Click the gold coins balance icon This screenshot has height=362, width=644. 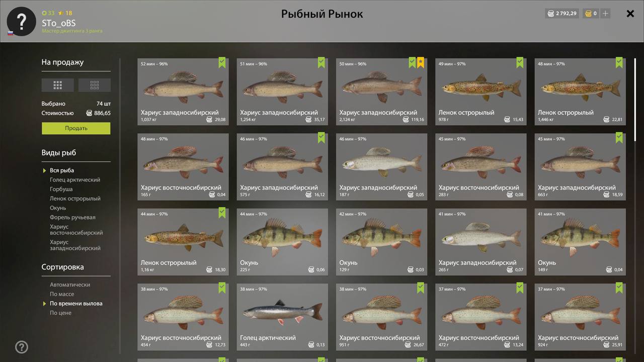588,14
